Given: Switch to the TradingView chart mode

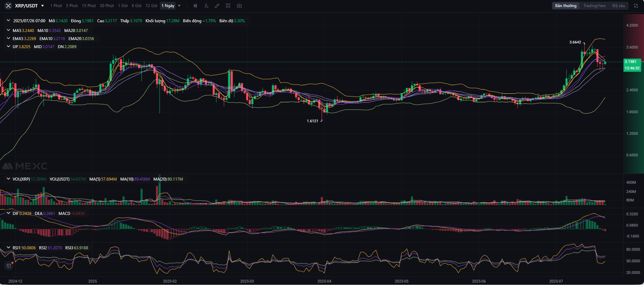Looking at the screenshot, I should pyautogui.click(x=595, y=6).
